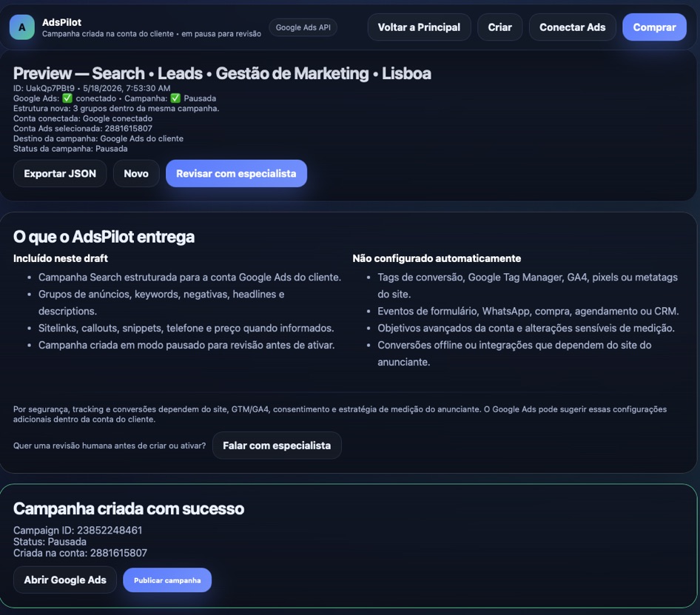Viewport: 700px width, 615px height.
Task: Open Conectar Ads
Action: point(572,27)
